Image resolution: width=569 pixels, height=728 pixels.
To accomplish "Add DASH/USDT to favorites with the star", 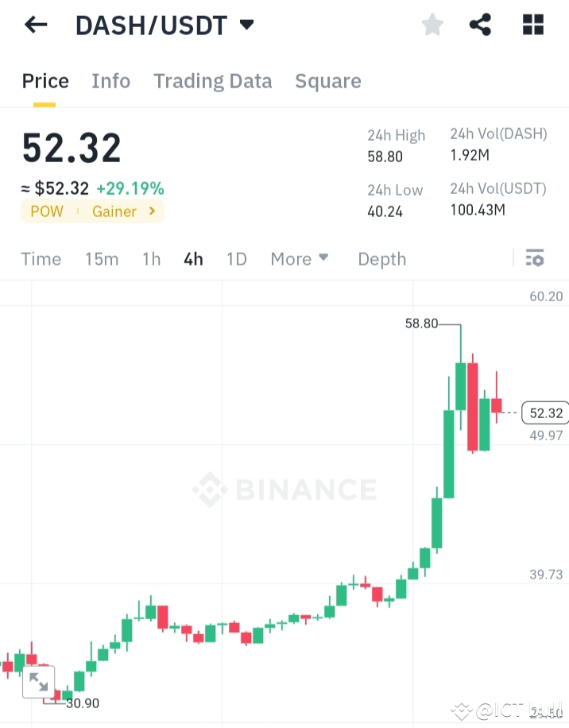I will coord(432,24).
